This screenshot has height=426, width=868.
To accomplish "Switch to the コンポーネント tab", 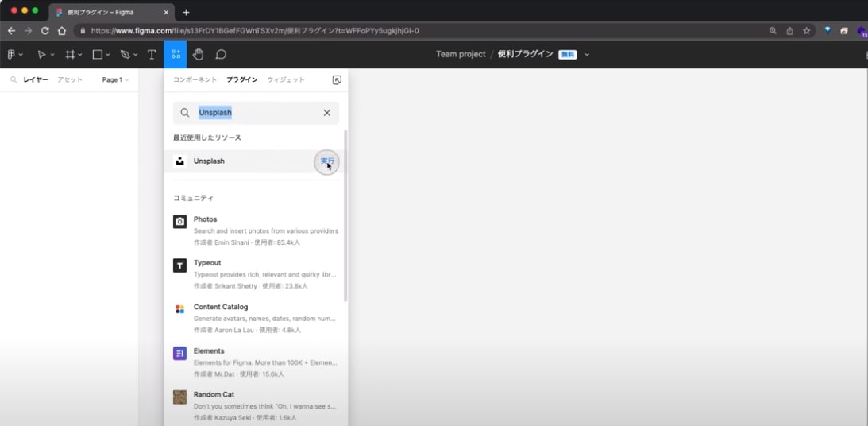I will (195, 79).
